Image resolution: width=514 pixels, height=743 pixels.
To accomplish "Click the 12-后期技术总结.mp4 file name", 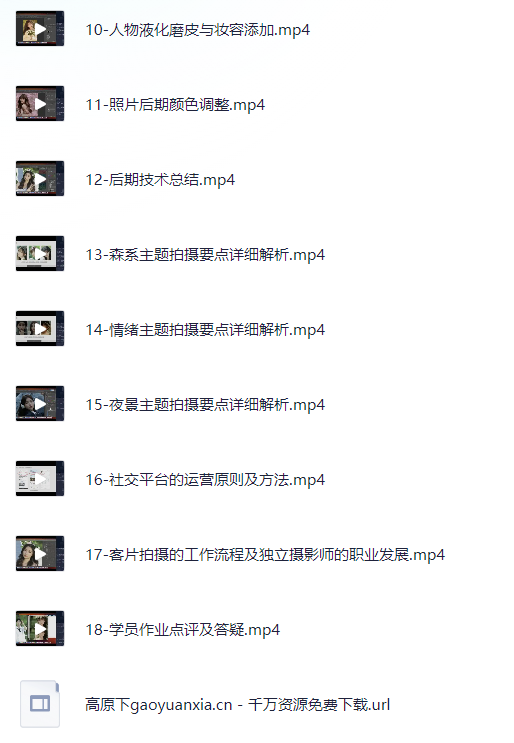I will click(160, 180).
